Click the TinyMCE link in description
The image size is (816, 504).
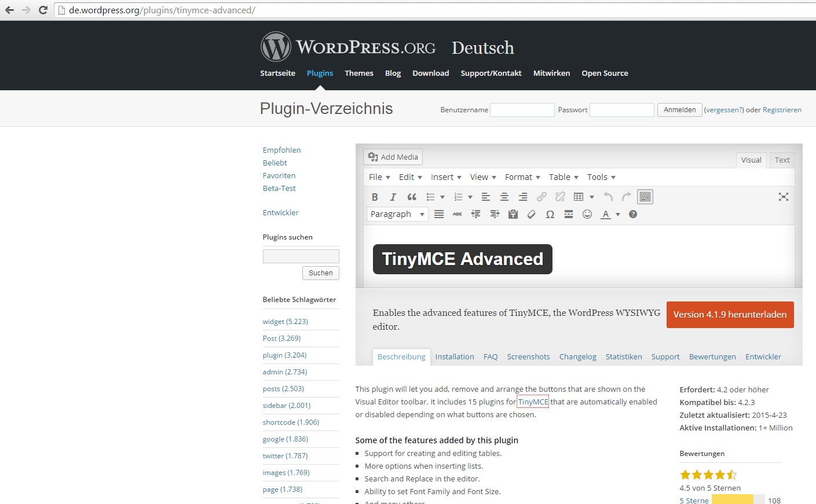point(533,402)
